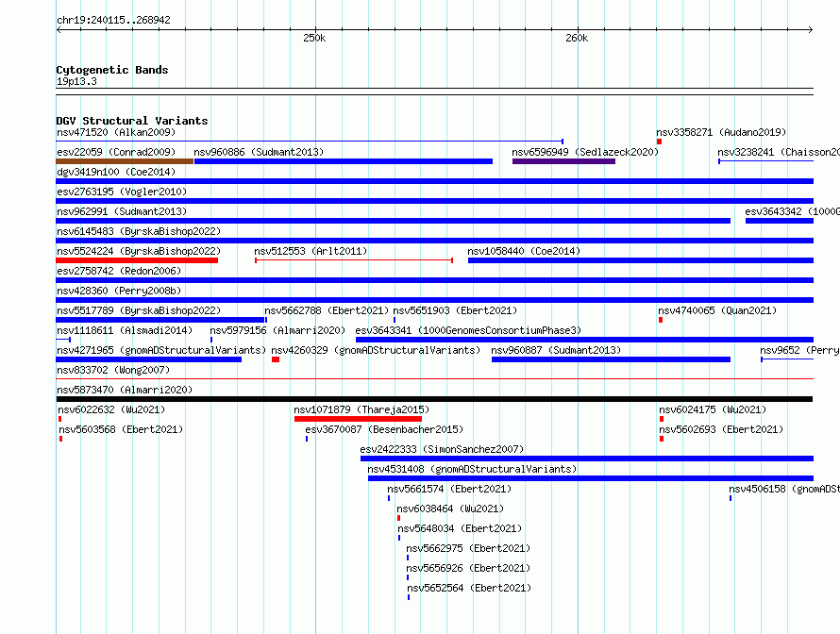Click the 19p13.3 cytogenetic band label
This screenshot has width=840, height=634.
pyautogui.click(x=76, y=81)
